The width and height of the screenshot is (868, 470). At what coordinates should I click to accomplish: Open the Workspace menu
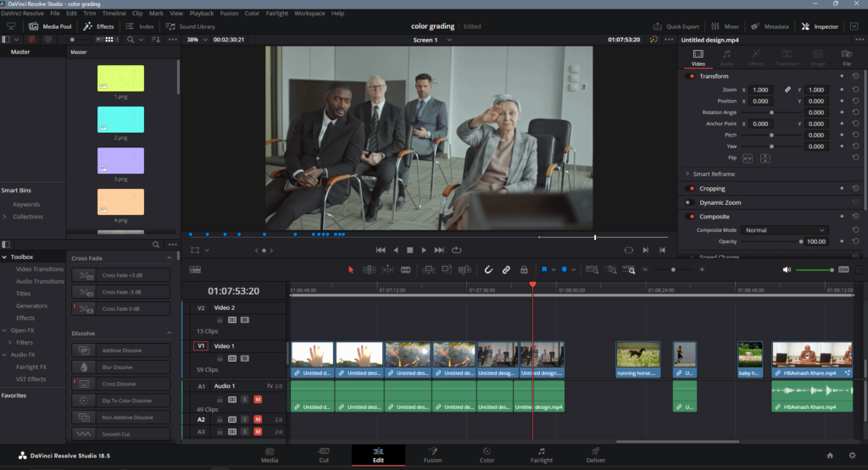click(309, 14)
